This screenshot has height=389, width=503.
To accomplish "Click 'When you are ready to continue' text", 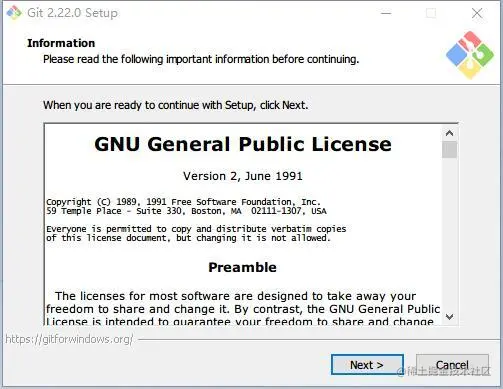I will tap(175, 105).
